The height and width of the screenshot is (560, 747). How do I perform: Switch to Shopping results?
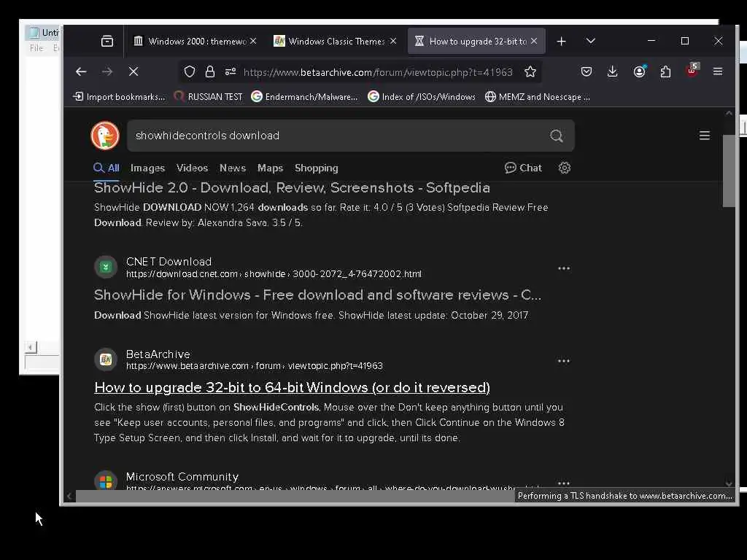pos(317,168)
